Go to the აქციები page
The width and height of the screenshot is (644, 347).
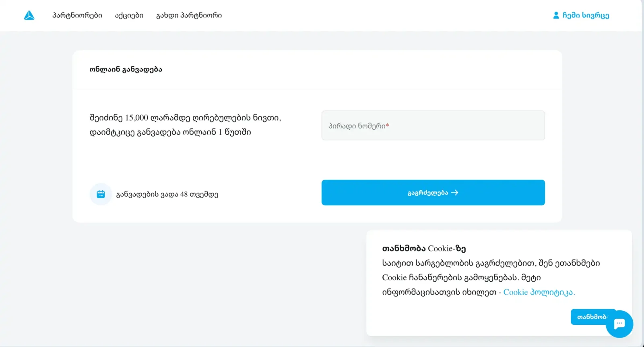(x=129, y=15)
